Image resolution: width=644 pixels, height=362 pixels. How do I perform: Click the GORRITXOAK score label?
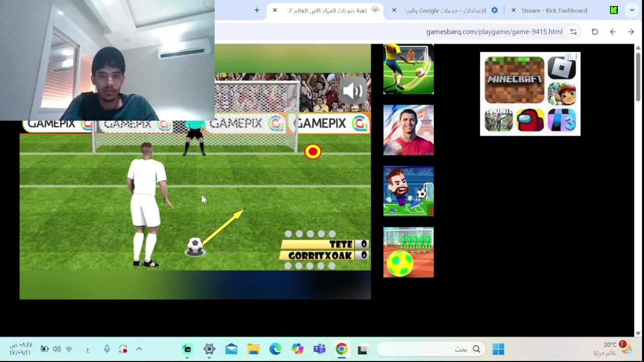[320, 255]
